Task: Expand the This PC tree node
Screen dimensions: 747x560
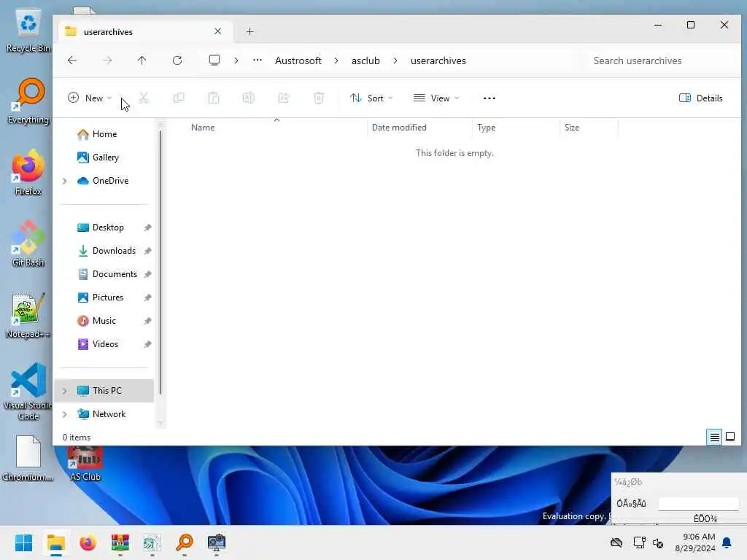Action: pos(64,391)
